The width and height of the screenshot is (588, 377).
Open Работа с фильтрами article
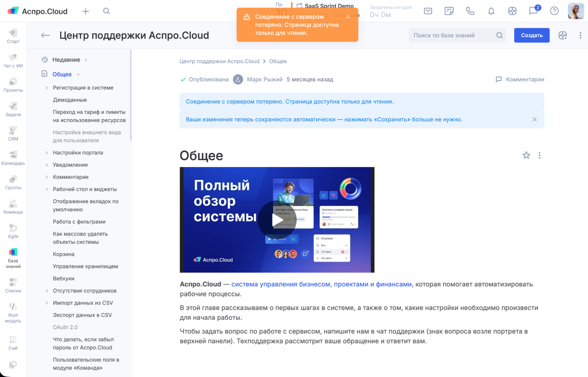[x=79, y=222]
